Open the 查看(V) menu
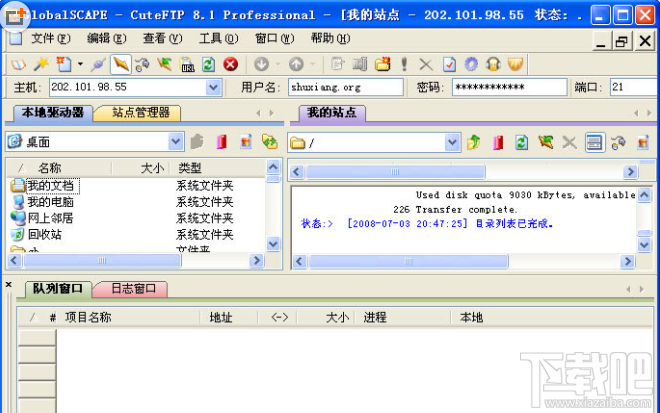 [162, 39]
